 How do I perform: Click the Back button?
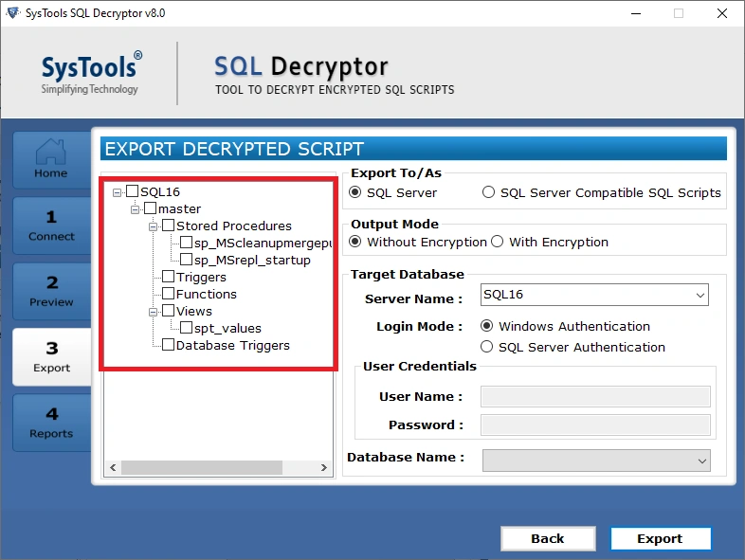[547, 538]
